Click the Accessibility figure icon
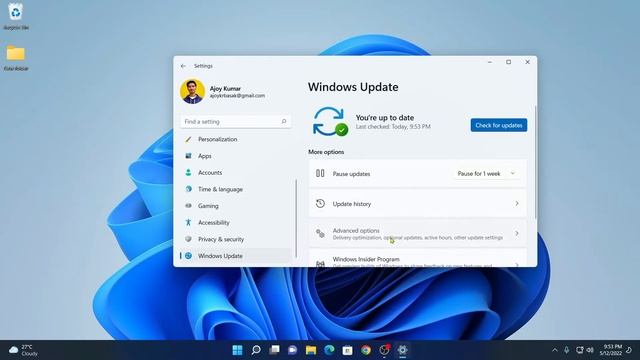Image resolution: width=640 pixels, height=360 pixels. coord(188,222)
